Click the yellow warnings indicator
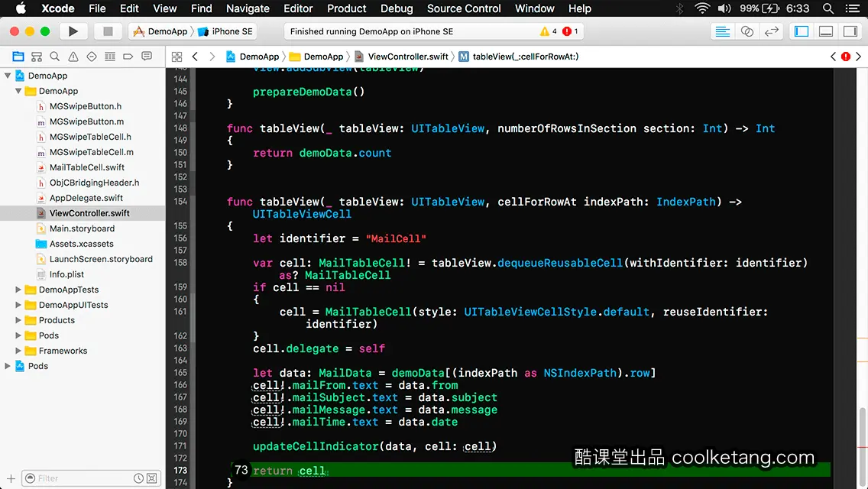The width and height of the screenshot is (868, 489). coord(548,31)
